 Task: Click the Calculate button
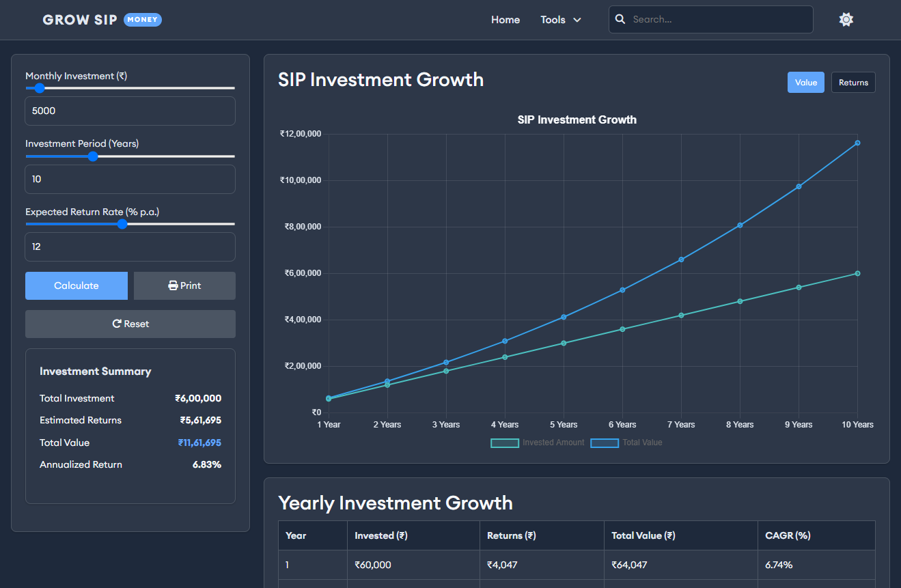76,285
